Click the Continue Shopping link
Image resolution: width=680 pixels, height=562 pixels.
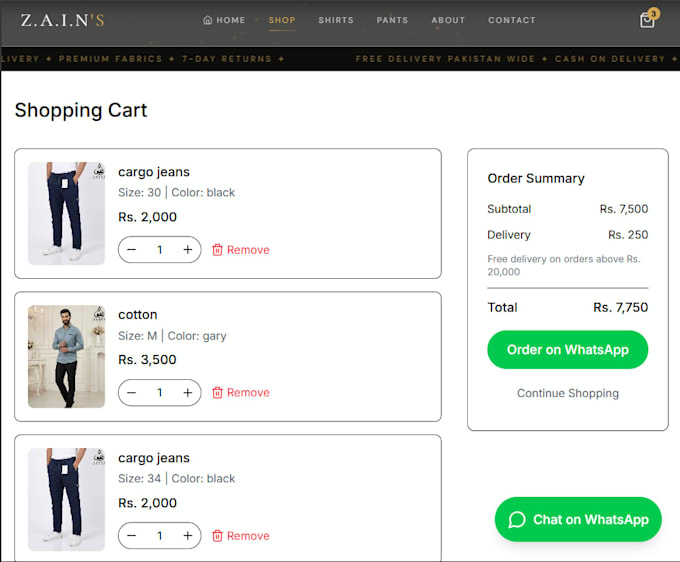(x=568, y=393)
